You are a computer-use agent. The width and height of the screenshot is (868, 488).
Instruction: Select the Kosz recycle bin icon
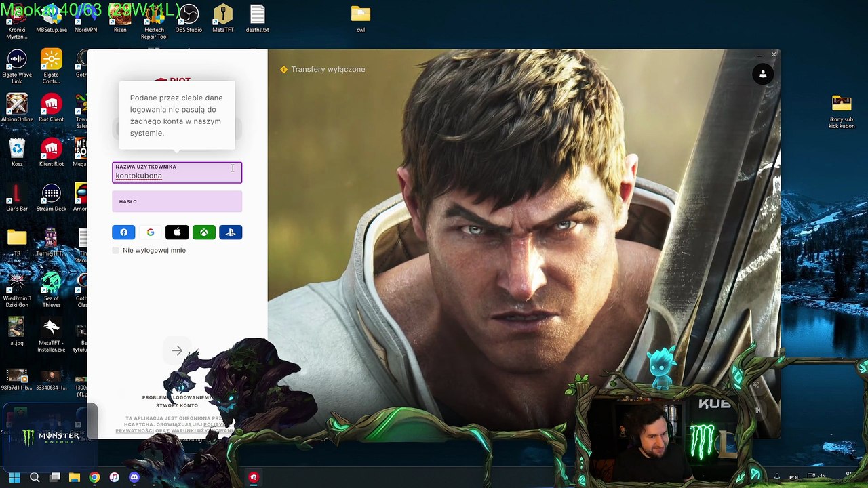(17, 152)
